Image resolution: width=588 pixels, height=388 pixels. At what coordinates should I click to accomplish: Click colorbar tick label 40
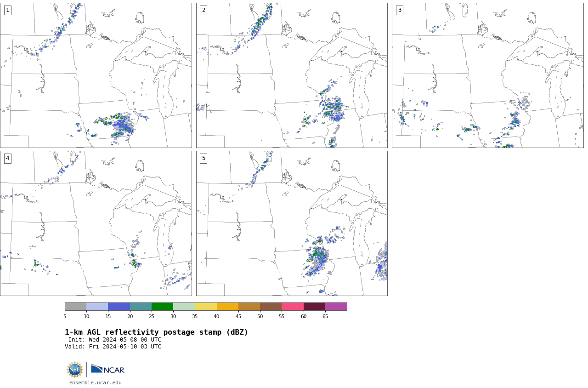[x=217, y=316]
